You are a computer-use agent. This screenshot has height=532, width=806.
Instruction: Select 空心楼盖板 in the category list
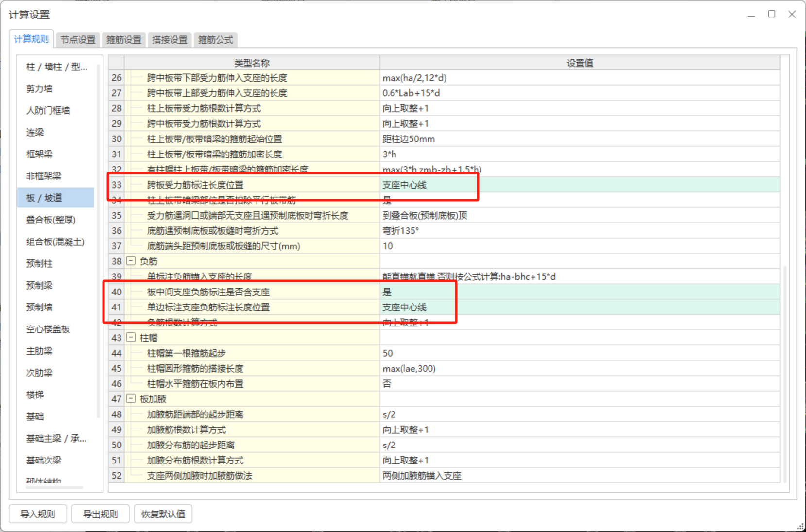[56, 329]
